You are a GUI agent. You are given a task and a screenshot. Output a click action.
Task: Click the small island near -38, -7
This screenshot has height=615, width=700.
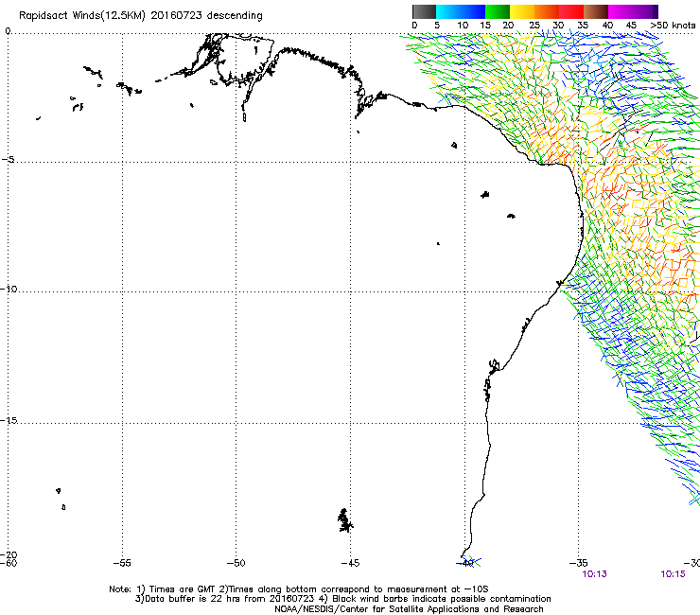click(x=511, y=216)
